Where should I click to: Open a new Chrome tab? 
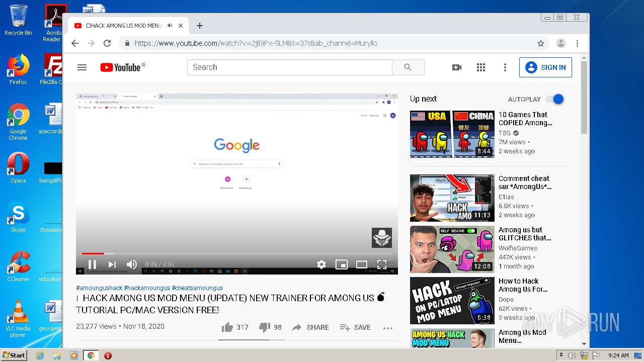pyautogui.click(x=200, y=26)
